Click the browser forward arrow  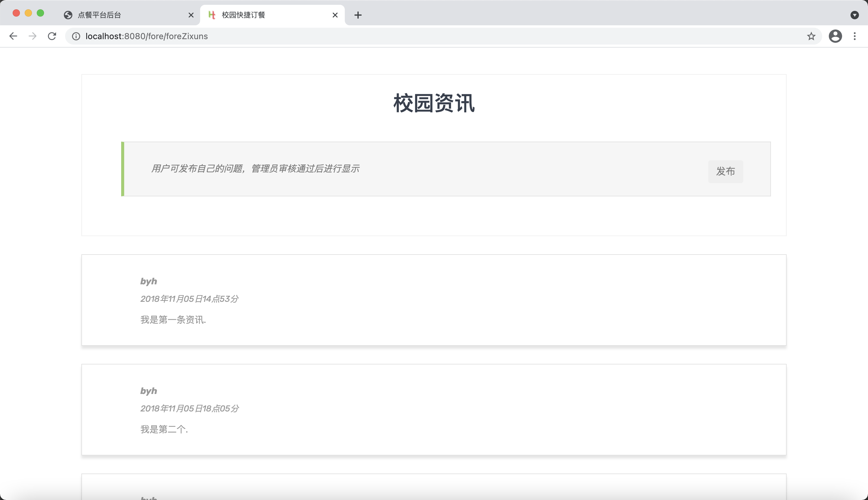coord(33,36)
